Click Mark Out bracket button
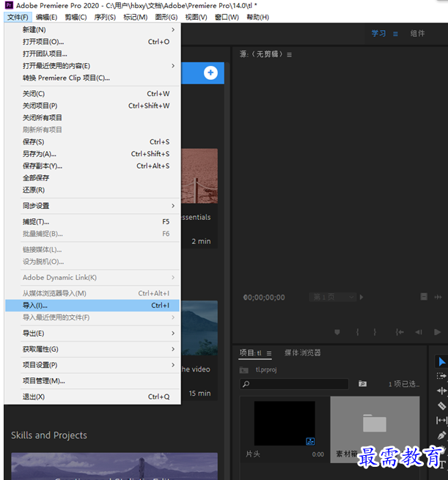The image size is (448, 480). pyautogui.click(x=375, y=332)
